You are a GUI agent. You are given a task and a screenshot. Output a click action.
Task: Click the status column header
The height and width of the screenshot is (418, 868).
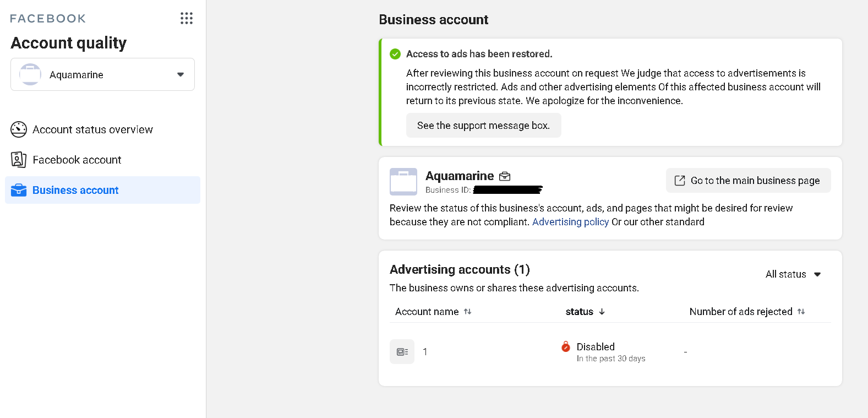point(580,312)
